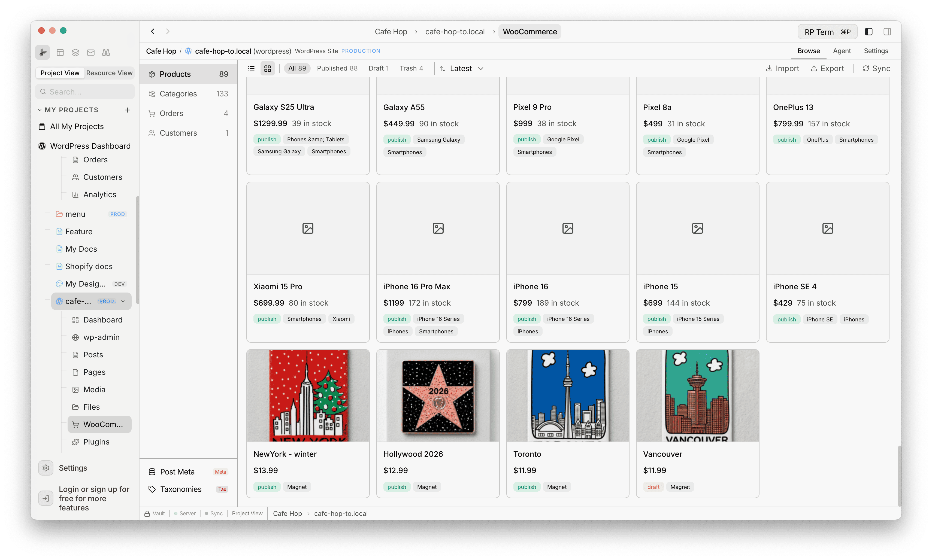Switch to Resource View
The height and width of the screenshot is (560, 932).
click(110, 73)
